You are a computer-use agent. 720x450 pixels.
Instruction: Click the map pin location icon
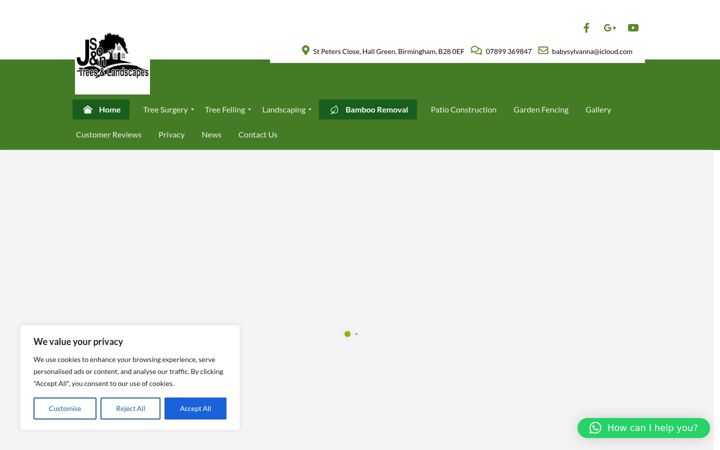point(305,50)
